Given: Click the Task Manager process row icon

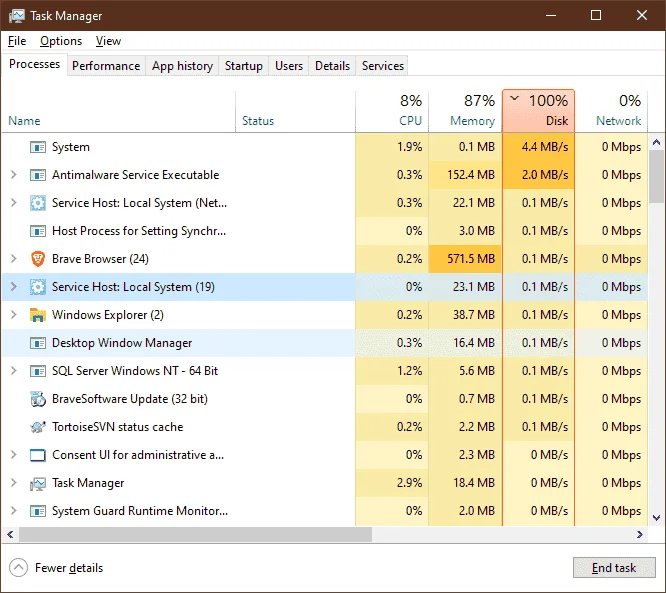Looking at the screenshot, I should pos(38,483).
